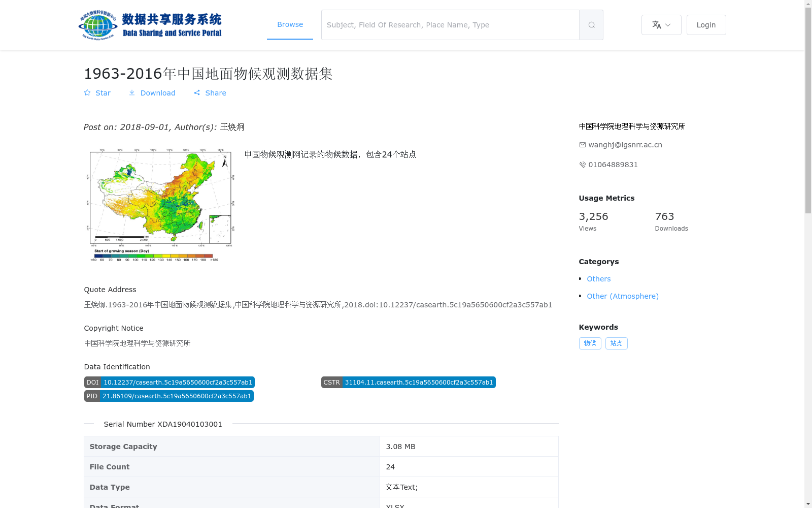The height and width of the screenshot is (508, 812).
Task: Click the Star link text
Action: pos(103,93)
